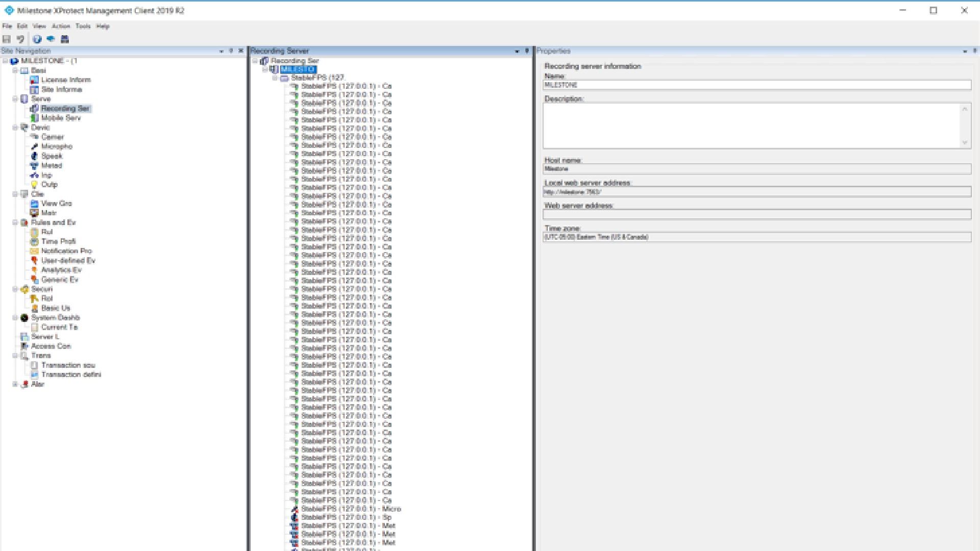The image size is (980, 551).
Task: Open the Help menu
Action: click(103, 26)
